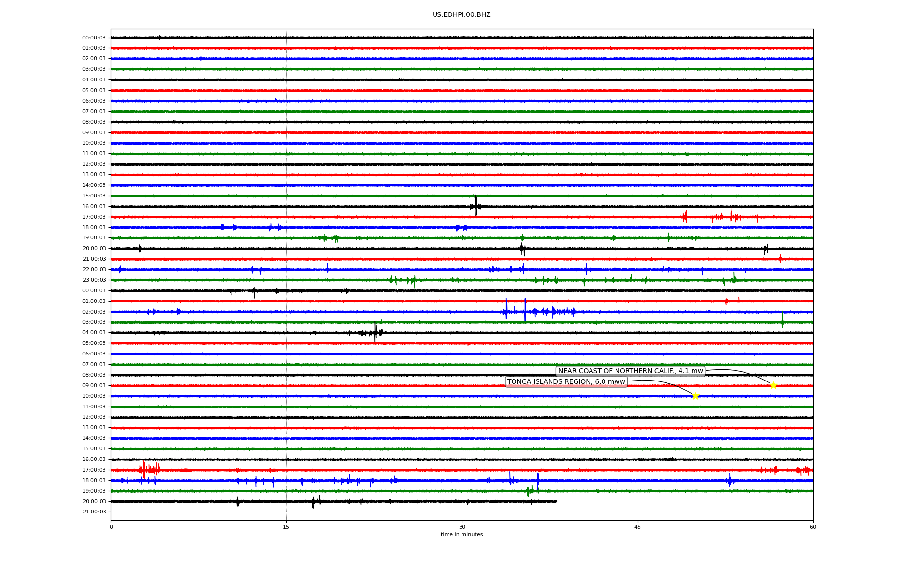The width and height of the screenshot is (924, 578).
Task: Click the 21:00:03 label at the bottom of the axis
Action: click(x=94, y=512)
